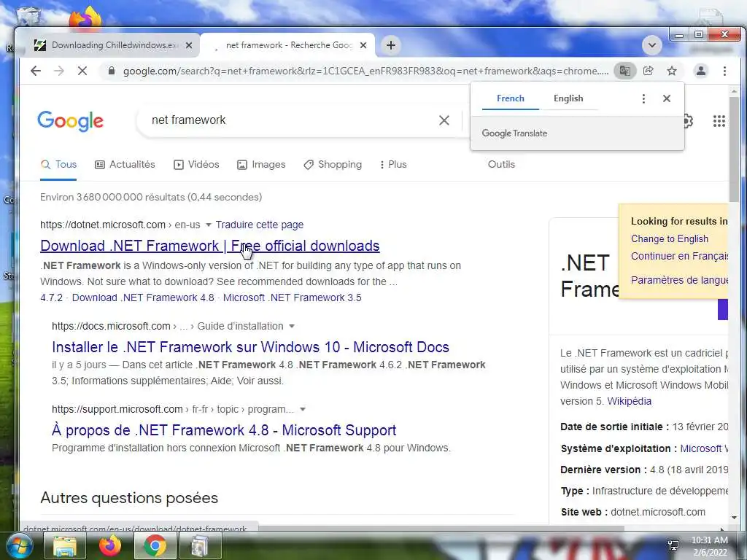This screenshot has width=747, height=560.
Task: Close the net framework search tab
Action: [x=363, y=45]
